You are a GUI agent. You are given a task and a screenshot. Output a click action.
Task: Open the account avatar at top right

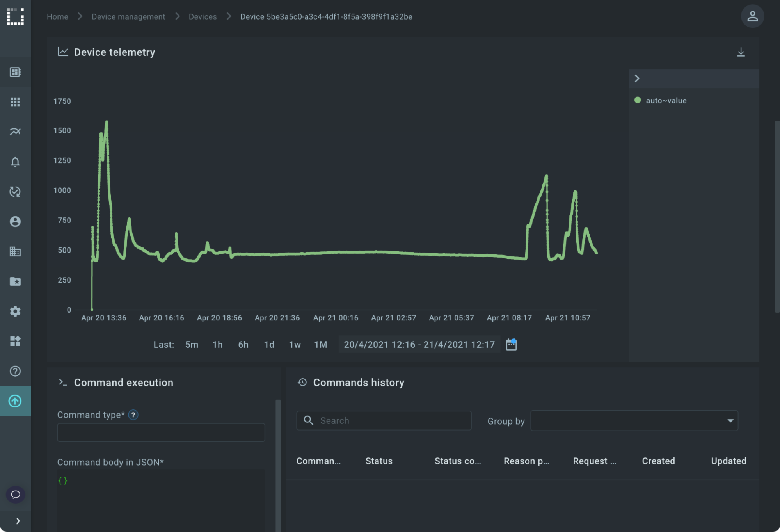point(753,16)
